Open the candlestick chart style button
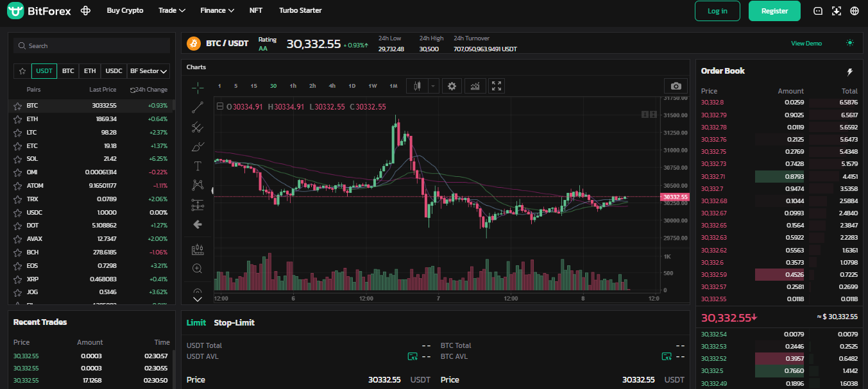 (x=417, y=86)
